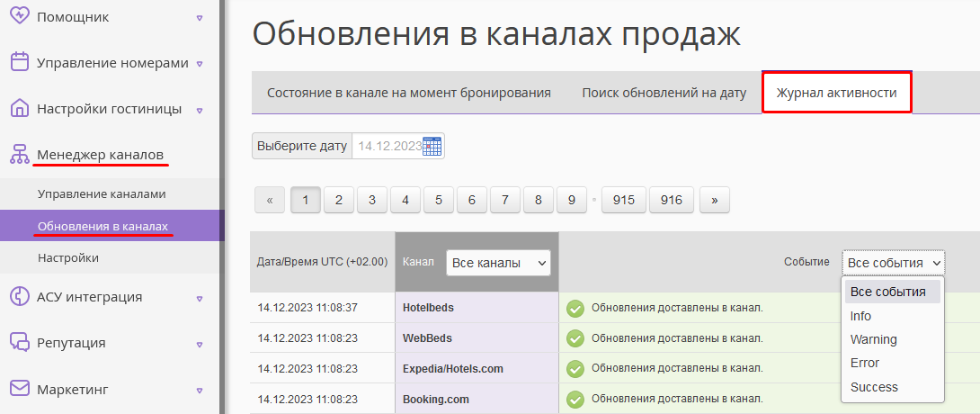Choose Success event filter option

coord(893,387)
